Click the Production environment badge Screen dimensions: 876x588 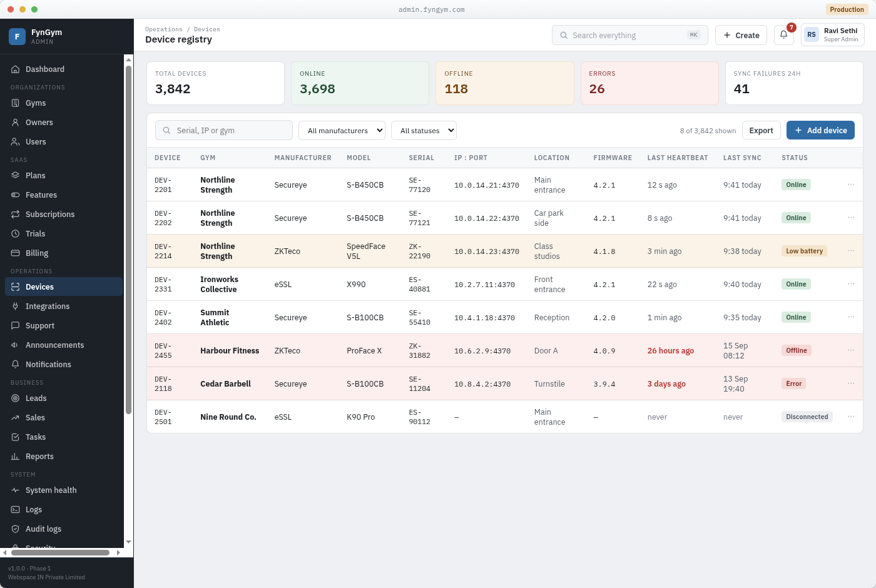[x=847, y=9]
